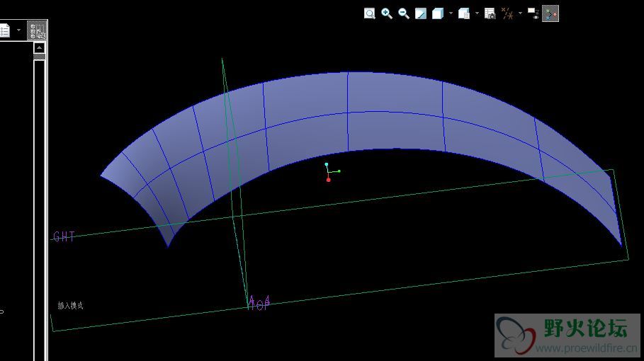644x361 pixels.
Task: Select the RIGHT datum plane label
Action: coord(64,236)
